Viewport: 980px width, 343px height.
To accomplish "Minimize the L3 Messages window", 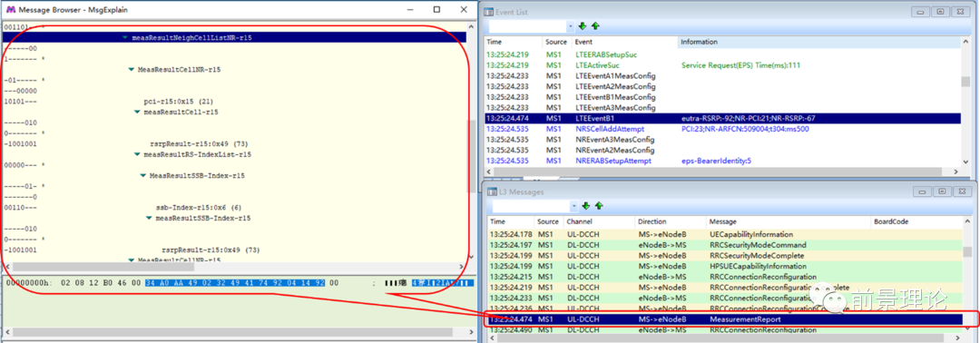I will (923, 191).
